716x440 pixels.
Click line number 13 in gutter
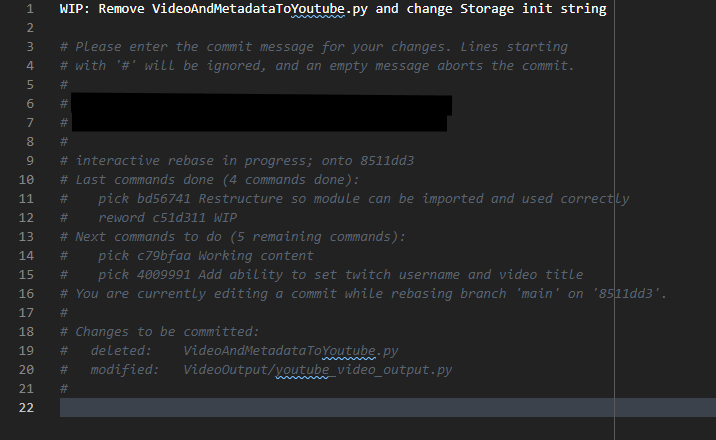pos(26,236)
